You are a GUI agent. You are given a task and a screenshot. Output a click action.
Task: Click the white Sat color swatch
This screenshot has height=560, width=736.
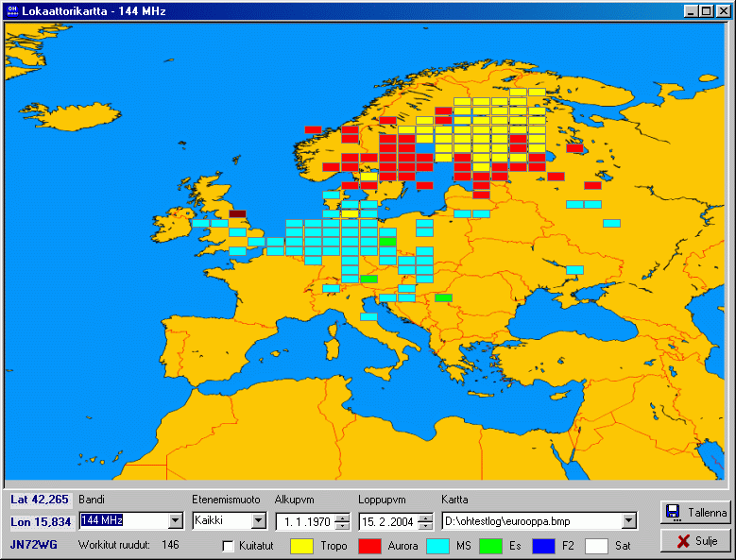pyautogui.click(x=596, y=546)
